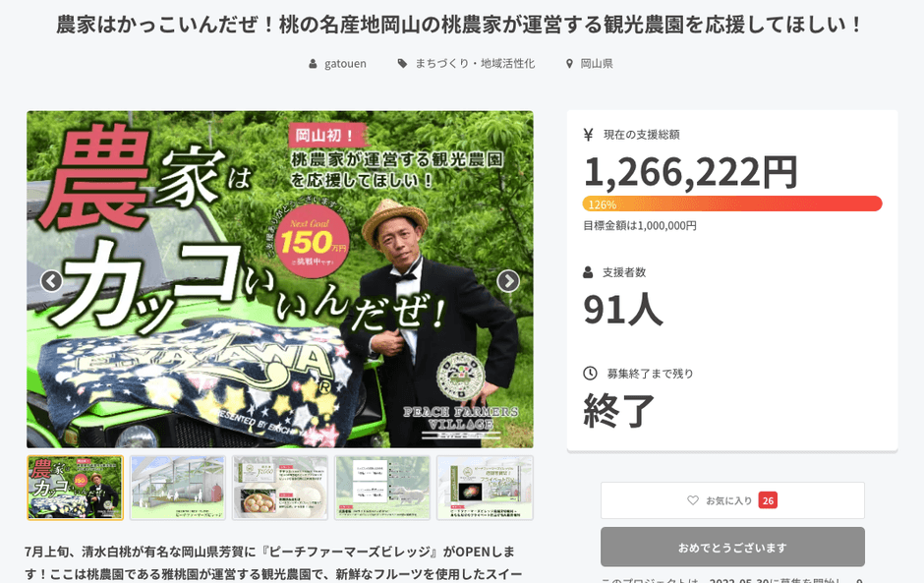Select the second thumbnail showing building rendering
This screenshot has height=583, width=924.
(x=177, y=488)
